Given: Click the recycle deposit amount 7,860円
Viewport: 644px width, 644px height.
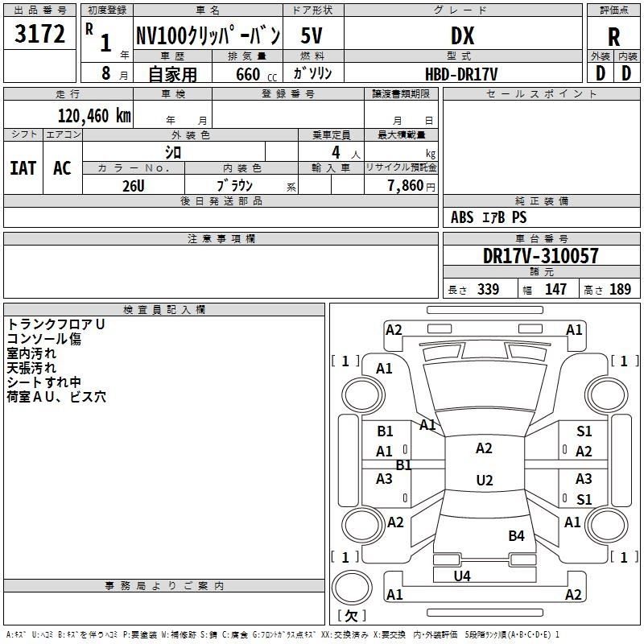Looking at the screenshot, I should point(411,186).
